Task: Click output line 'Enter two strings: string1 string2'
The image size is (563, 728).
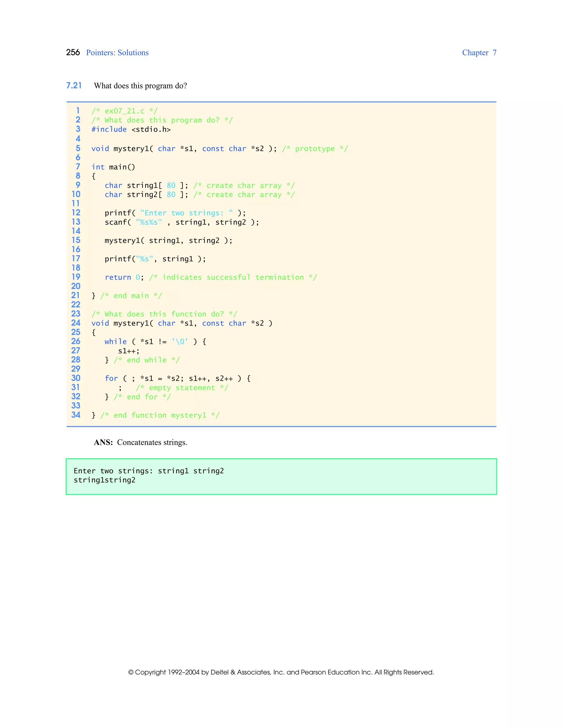Action: pos(149,471)
